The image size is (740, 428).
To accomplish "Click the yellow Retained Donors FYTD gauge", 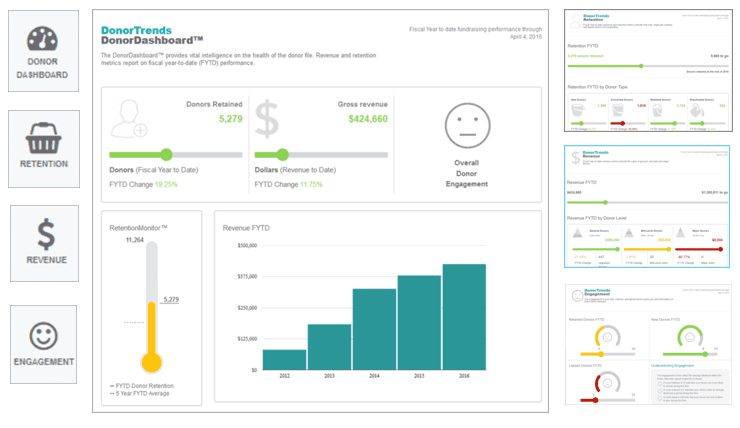I will (607, 337).
